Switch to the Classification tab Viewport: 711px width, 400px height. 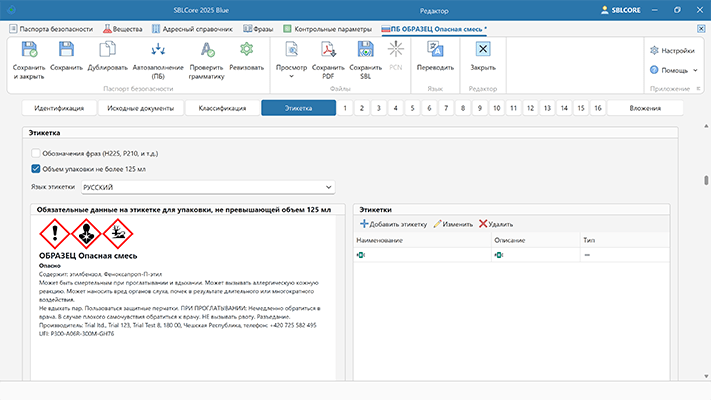[222, 108]
